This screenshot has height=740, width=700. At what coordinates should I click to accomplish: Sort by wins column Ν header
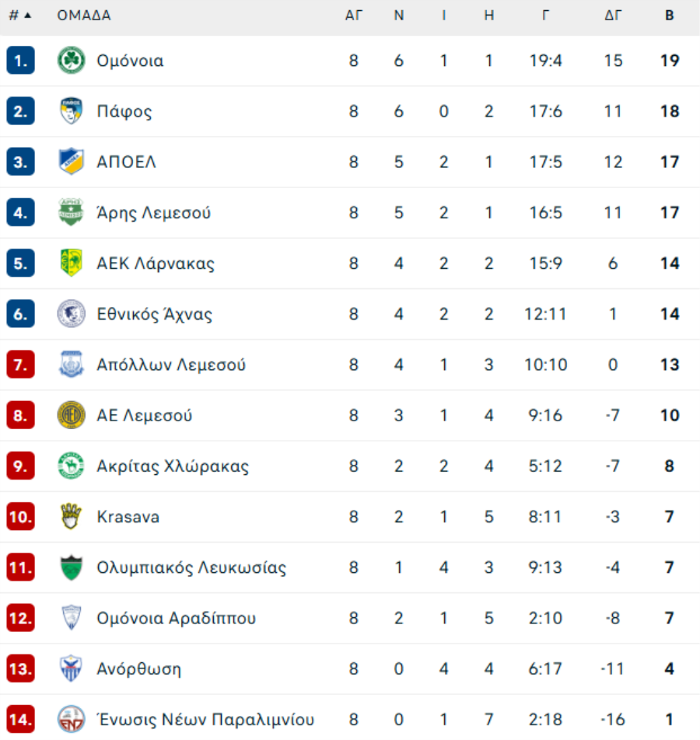click(398, 16)
